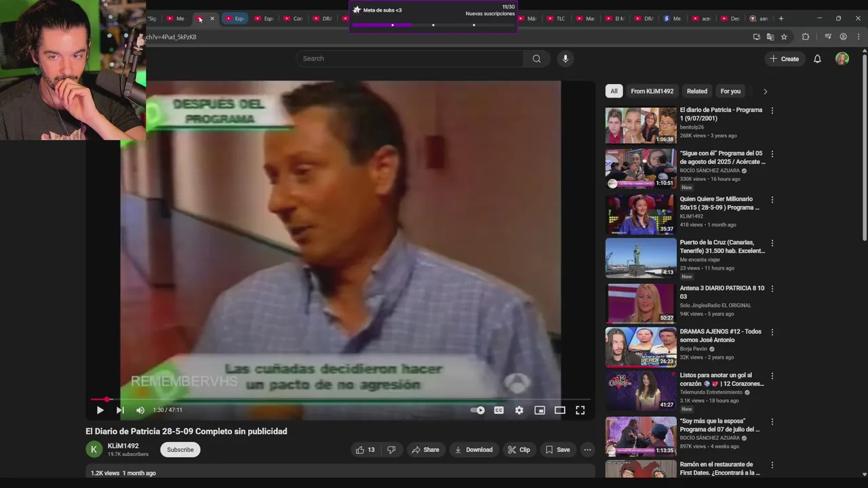Select the For you filter chip
This screenshot has height=488, width=868.
(x=730, y=91)
